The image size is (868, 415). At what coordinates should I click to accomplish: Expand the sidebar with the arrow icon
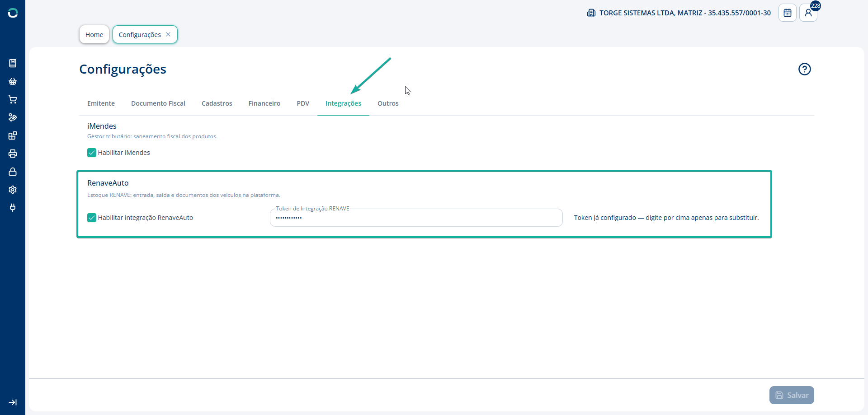click(x=13, y=402)
